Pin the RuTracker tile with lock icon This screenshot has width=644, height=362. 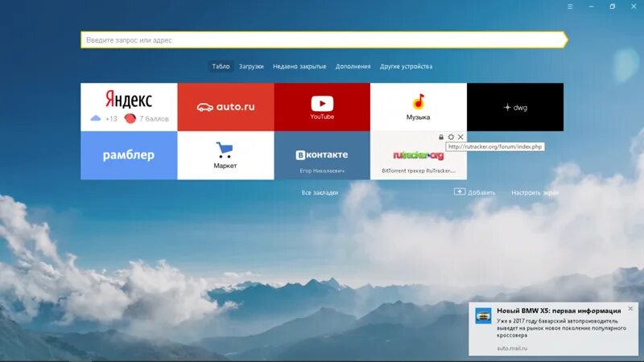tap(441, 137)
